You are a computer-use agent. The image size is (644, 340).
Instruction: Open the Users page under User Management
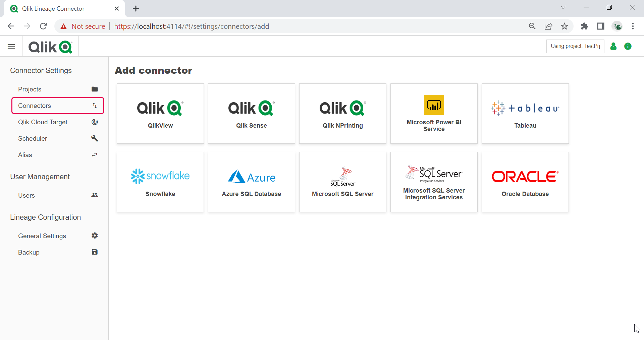click(26, 195)
